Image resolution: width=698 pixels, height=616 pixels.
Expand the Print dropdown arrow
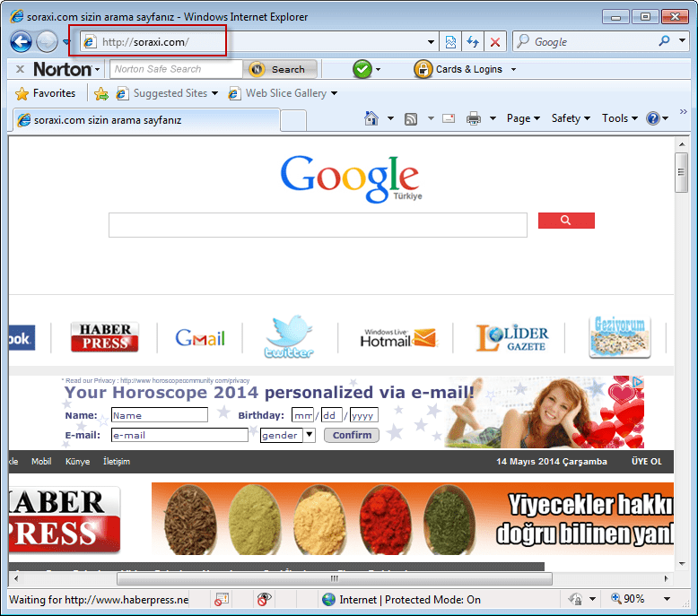493,118
